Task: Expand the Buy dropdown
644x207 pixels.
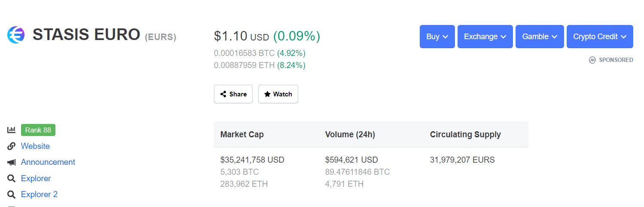Action: coord(437,37)
